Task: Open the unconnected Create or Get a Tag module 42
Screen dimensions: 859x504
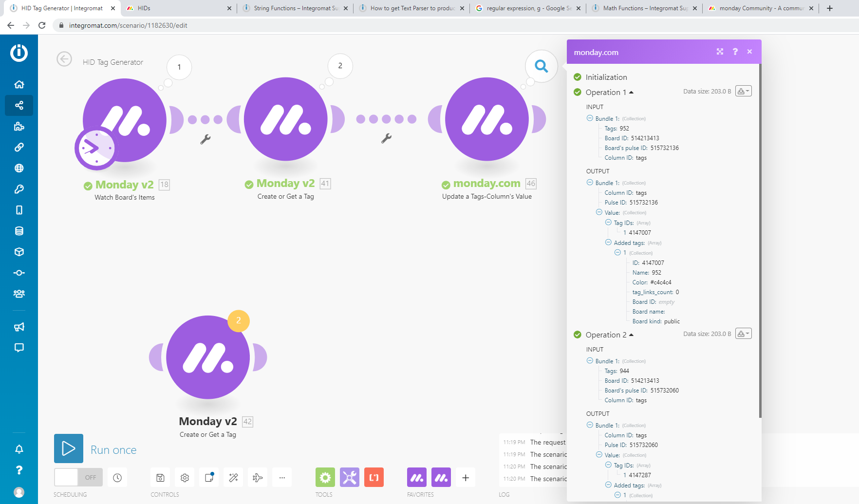Action: pyautogui.click(x=208, y=357)
